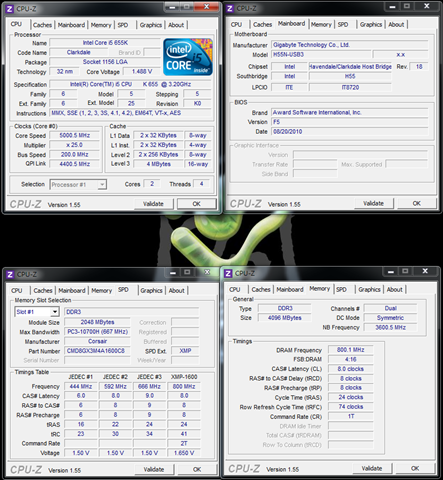Image resolution: width=443 pixels, height=480 pixels.
Task: Click the CPU-Z icon in the Memory window's title bar
Action: tap(228, 273)
